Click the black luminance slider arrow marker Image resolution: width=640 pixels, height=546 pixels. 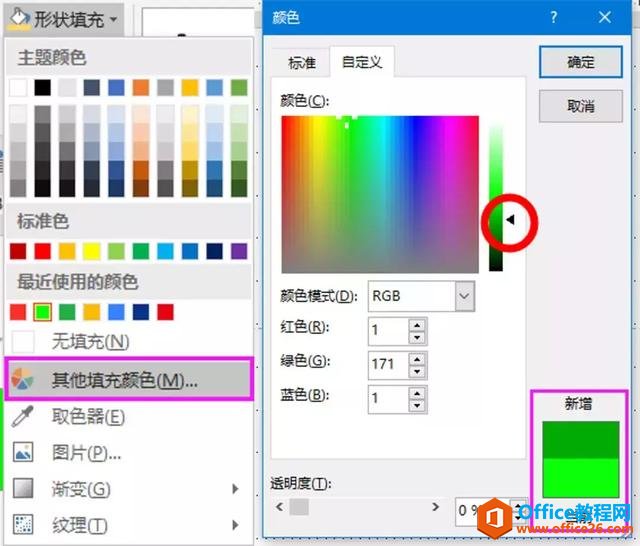(510, 220)
